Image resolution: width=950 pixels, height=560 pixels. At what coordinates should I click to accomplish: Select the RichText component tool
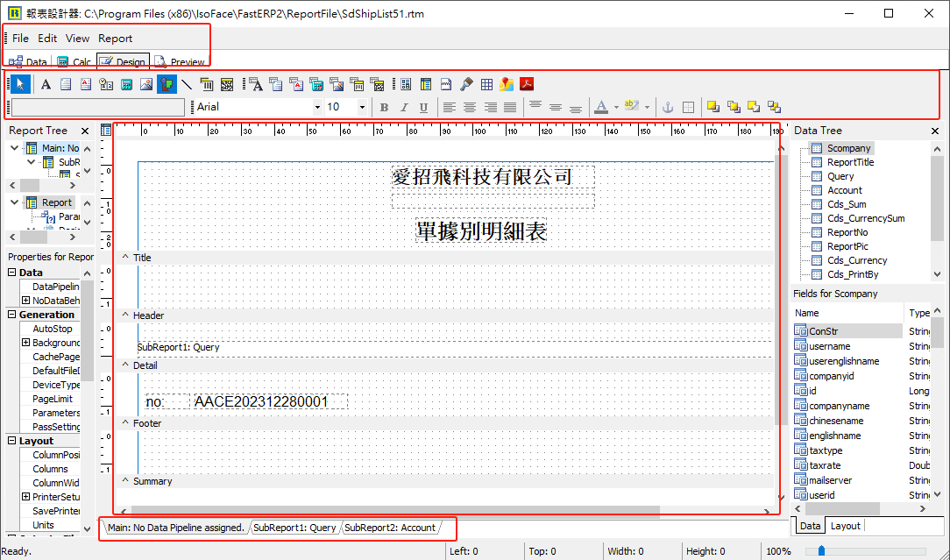[x=85, y=84]
